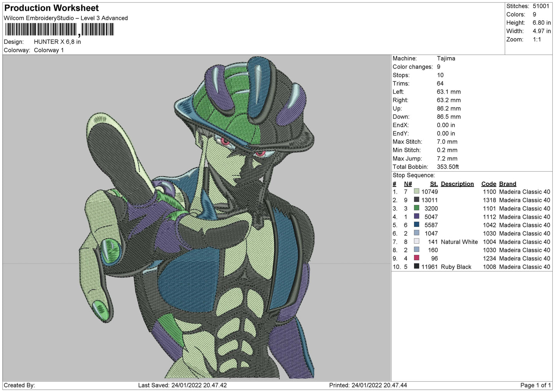This screenshot has width=555, height=392.
Task: Click the "Color changes:" label
Action: pos(413,67)
